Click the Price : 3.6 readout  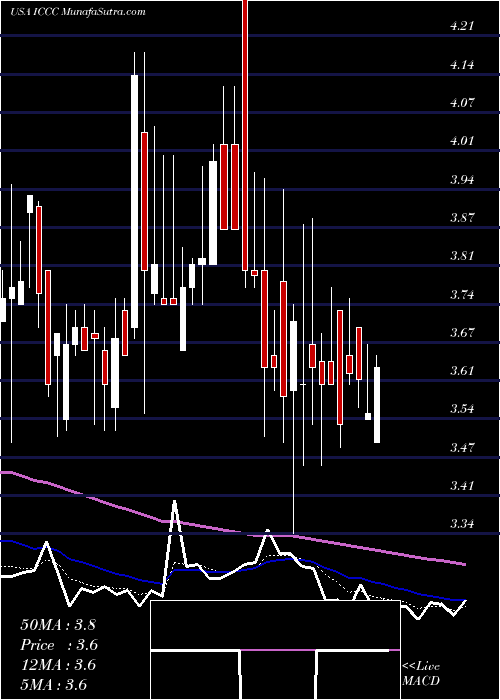(59, 645)
